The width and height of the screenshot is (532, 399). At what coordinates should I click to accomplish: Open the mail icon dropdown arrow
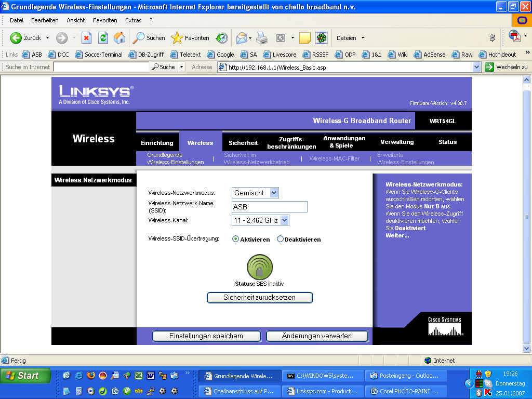(x=250, y=38)
